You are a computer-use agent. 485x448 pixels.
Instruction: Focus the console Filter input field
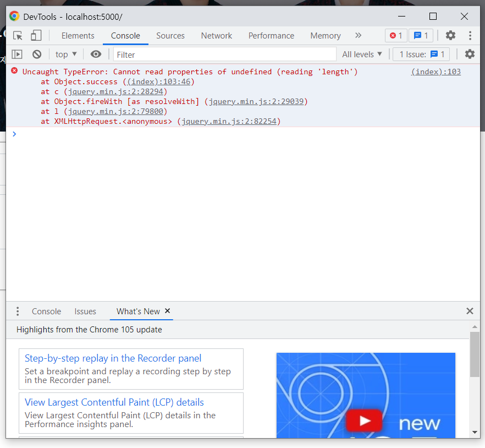[x=225, y=54]
